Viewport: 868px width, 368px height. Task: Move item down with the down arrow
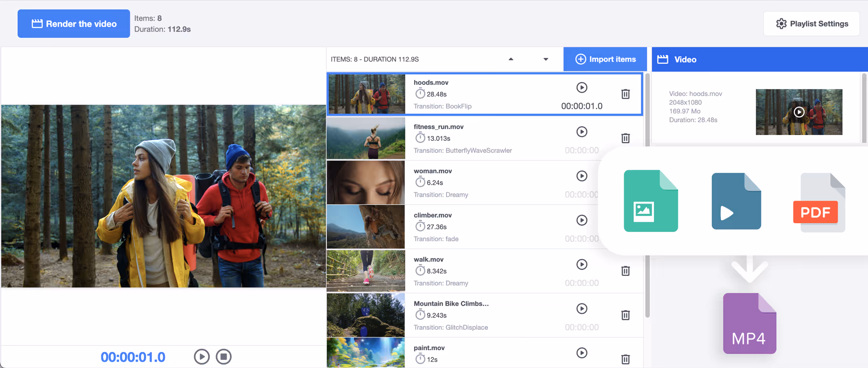click(546, 59)
